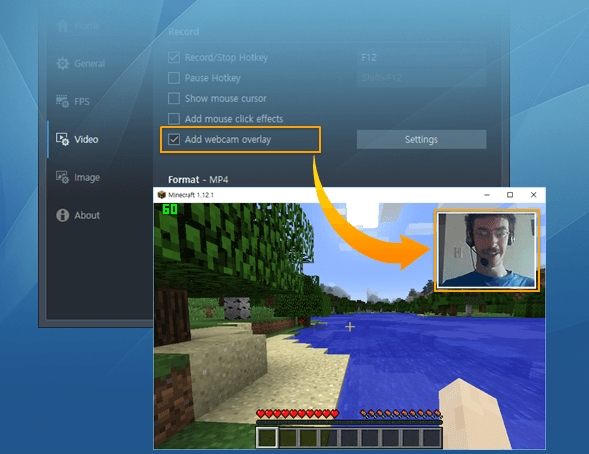Viewport: 589px width, 454px height.
Task: Click the Minecraft window title icon
Action: (x=162, y=195)
